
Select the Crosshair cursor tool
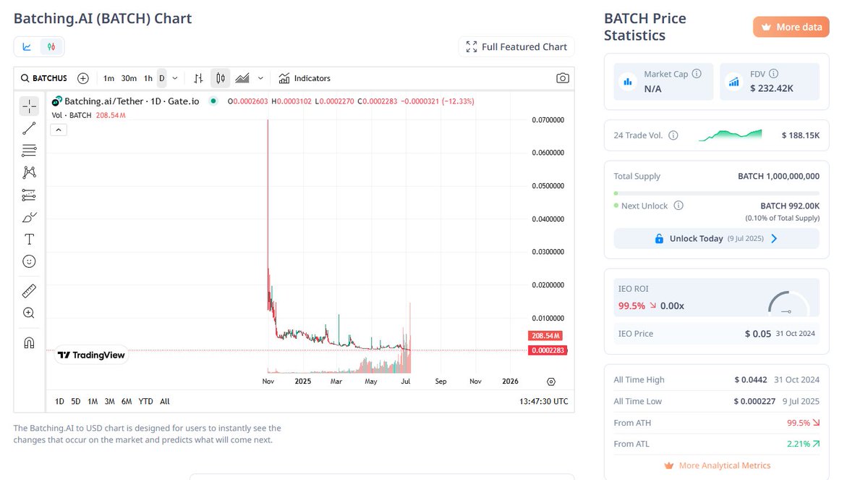pos(29,106)
